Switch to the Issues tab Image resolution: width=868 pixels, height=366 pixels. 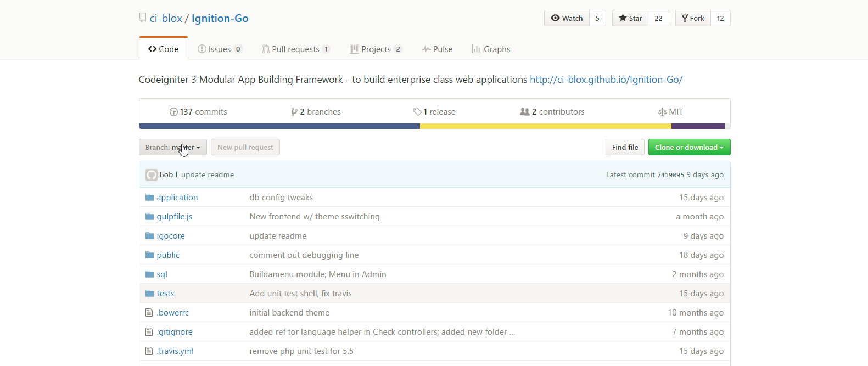coord(220,49)
